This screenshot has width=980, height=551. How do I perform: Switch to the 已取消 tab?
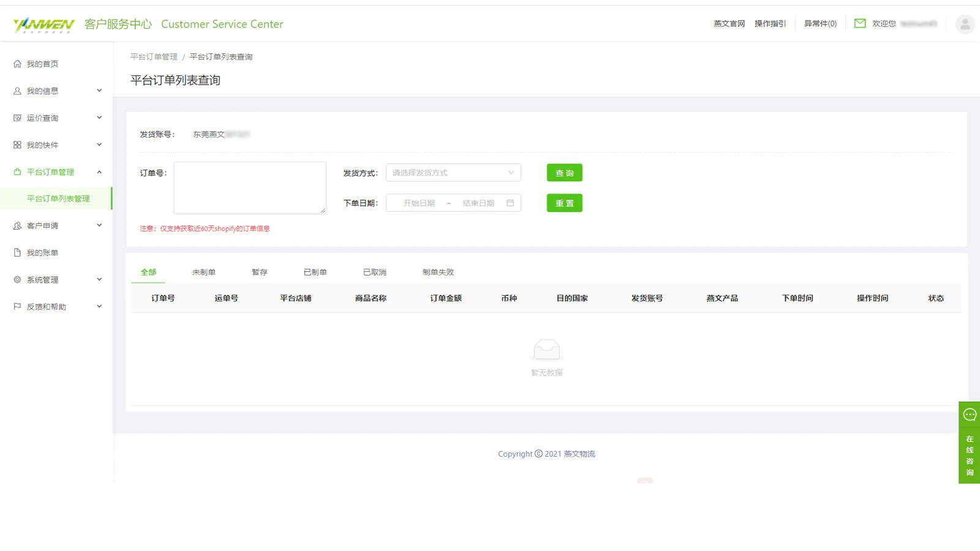375,272
